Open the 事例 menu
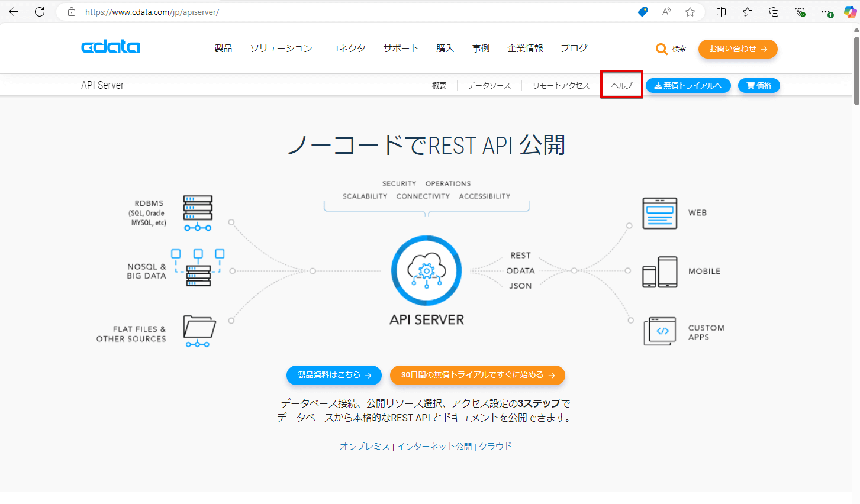 (x=481, y=49)
